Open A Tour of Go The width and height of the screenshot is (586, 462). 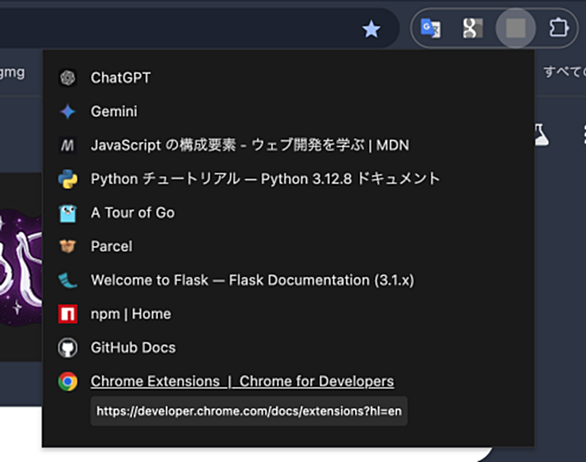(133, 213)
